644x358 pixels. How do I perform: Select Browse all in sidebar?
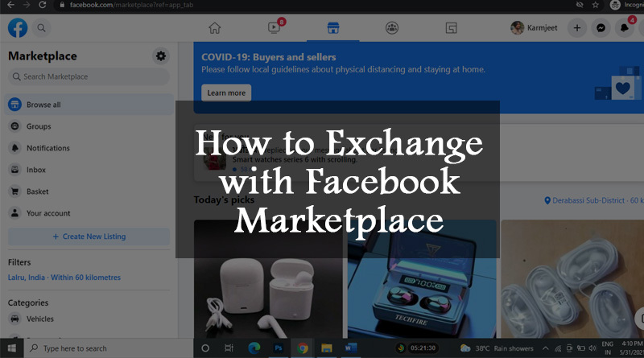(x=89, y=105)
